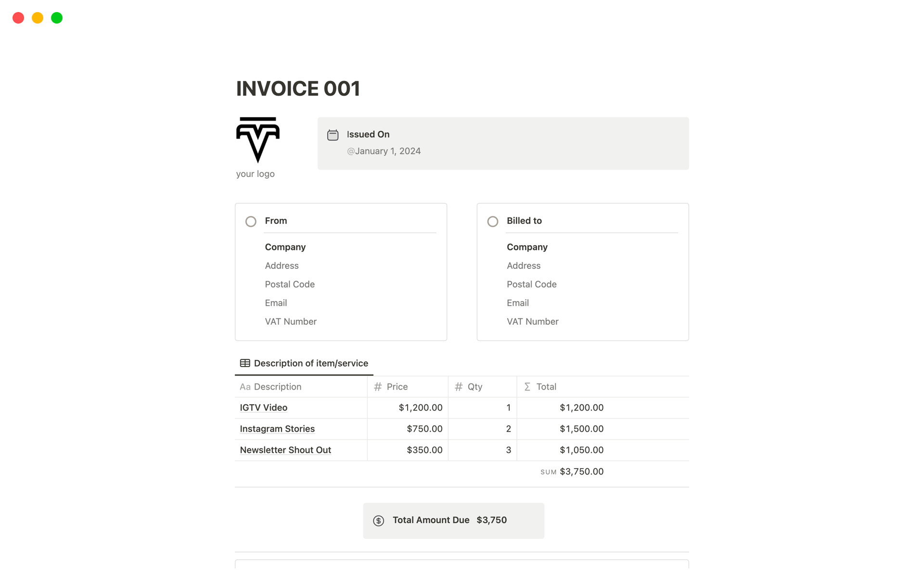Click the calendar icon beside Issued On
924x578 pixels.
click(x=333, y=135)
